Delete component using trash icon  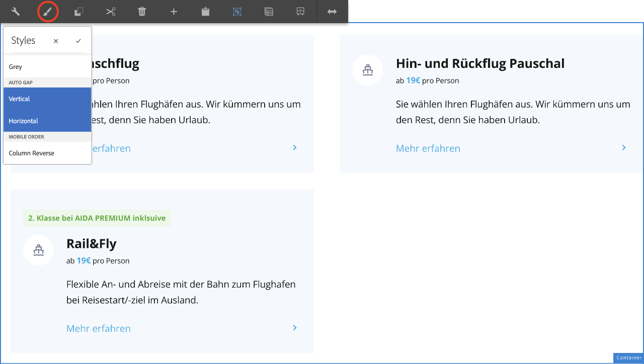(x=142, y=12)
